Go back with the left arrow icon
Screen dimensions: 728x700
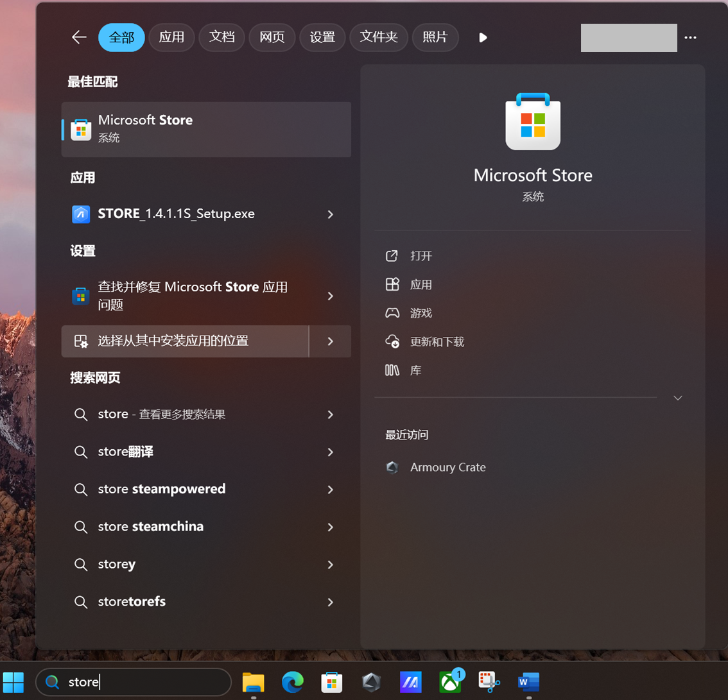coord(80,37)
